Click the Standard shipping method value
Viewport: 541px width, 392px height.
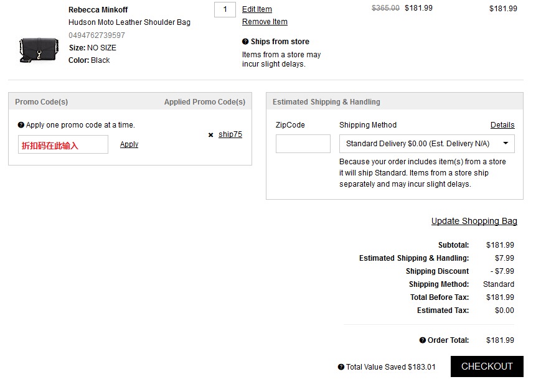[x=499, y=284]
